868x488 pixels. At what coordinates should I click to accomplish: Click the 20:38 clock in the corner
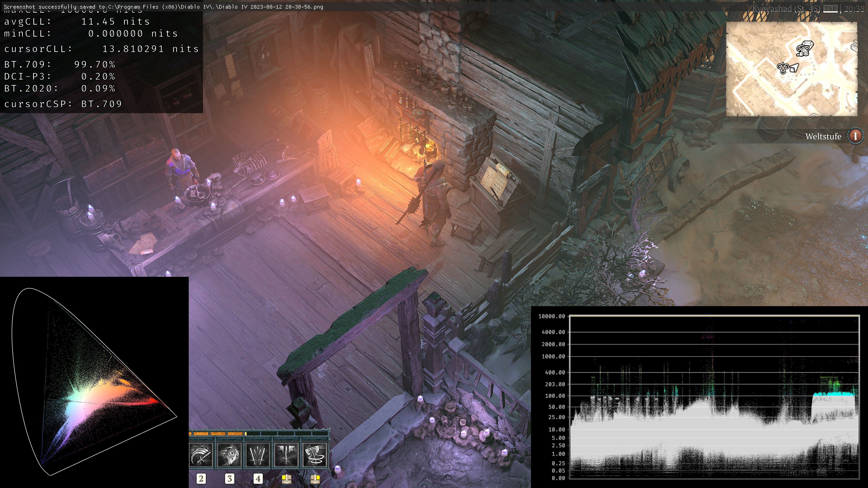[854, 9]
